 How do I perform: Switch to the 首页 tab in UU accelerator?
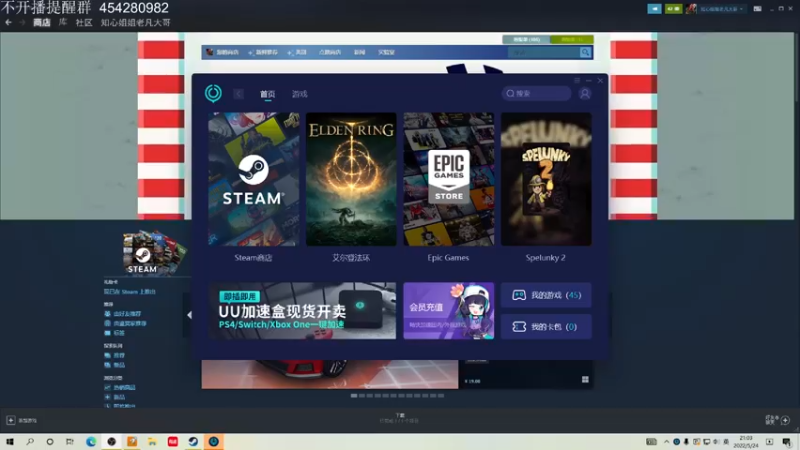(267, 94)
